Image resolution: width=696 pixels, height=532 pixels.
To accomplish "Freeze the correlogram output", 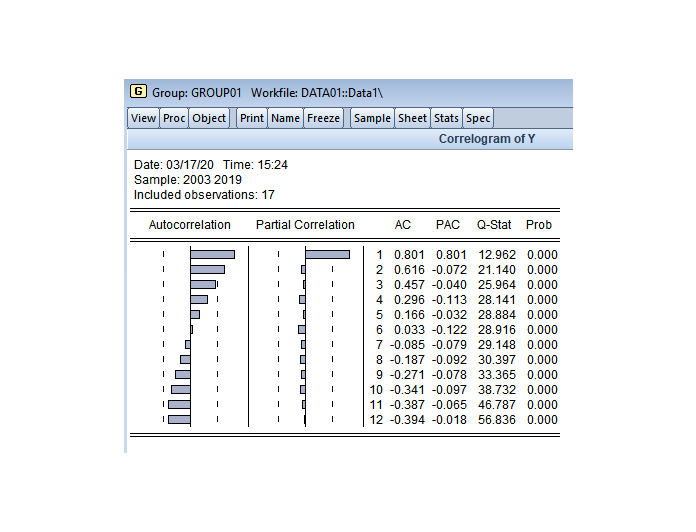I will point(324,118).
